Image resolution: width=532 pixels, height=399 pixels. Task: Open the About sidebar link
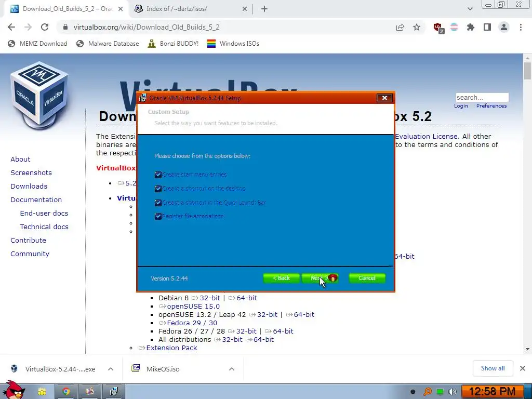tap(20, 159)
